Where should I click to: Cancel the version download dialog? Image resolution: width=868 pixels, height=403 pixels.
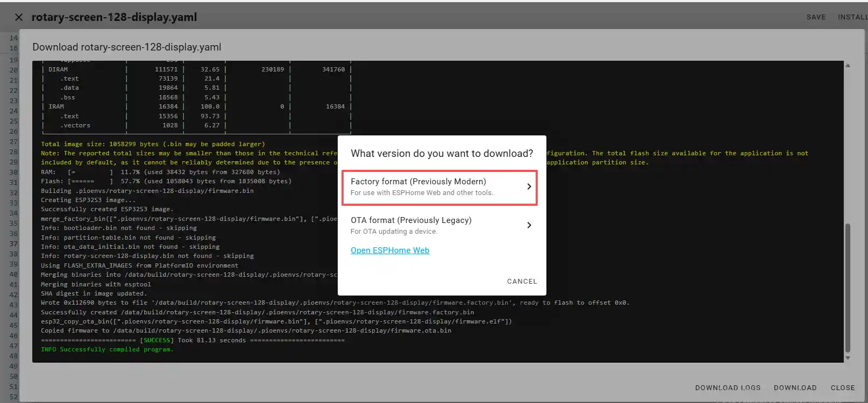click(x=522, y=281)
